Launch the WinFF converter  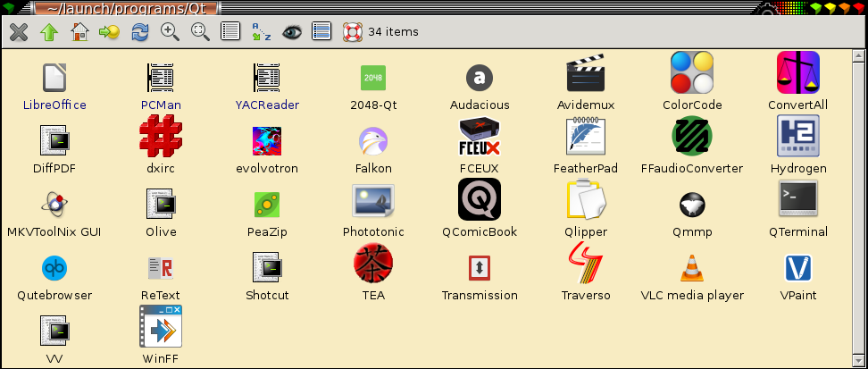point(161,326)
